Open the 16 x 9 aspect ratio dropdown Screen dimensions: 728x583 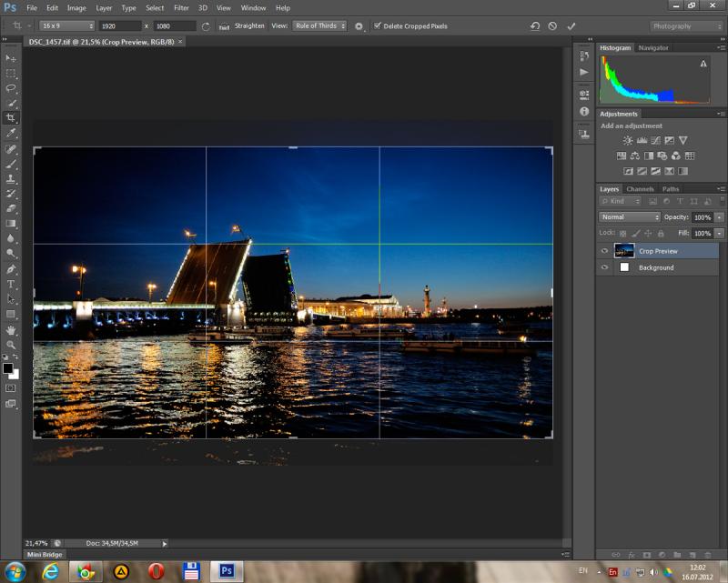pyautogui.click(x=67, y=26)
